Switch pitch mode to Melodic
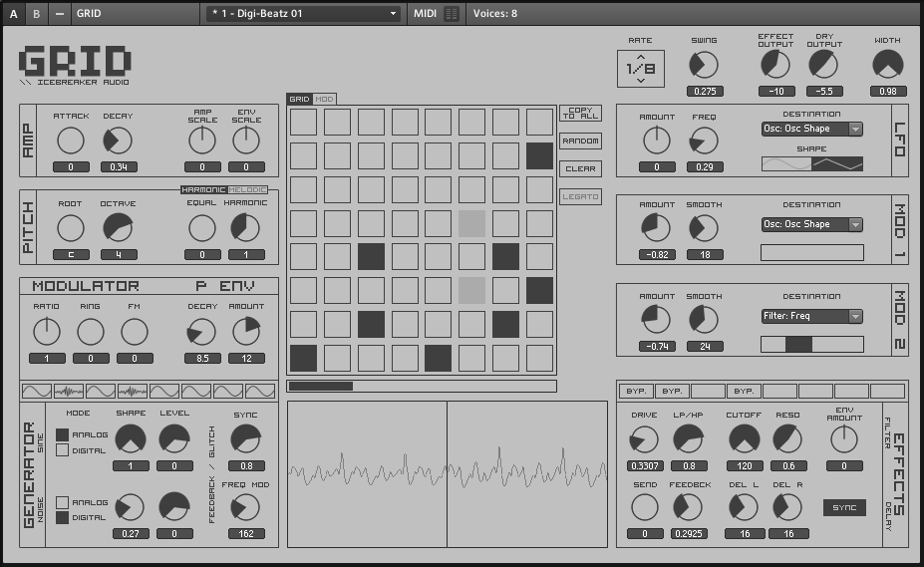This screenshot has height=567, width=924. 249,189
